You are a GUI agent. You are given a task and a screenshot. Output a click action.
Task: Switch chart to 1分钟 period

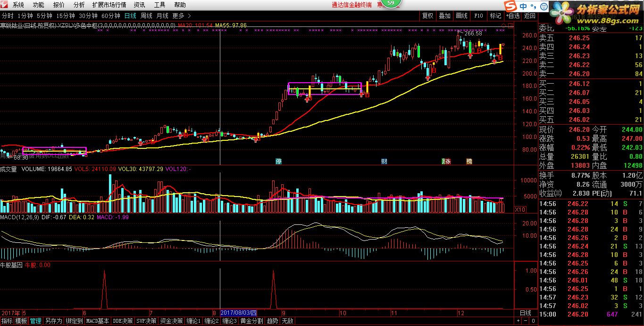25,16
